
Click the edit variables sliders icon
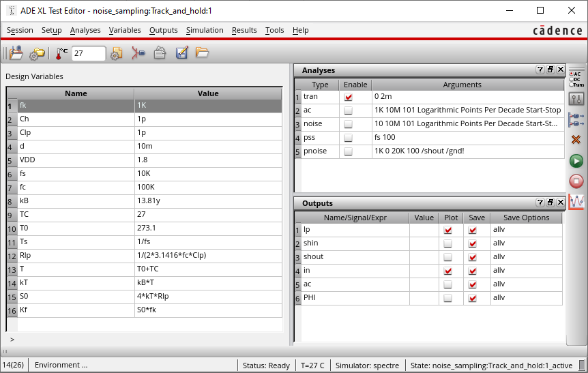pos(576,99)
